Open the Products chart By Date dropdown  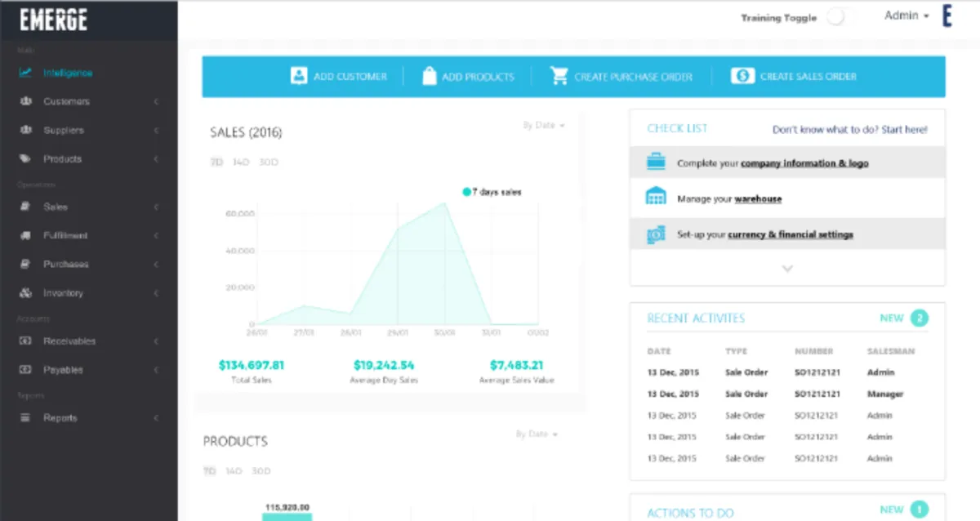(x=537, y=434)
